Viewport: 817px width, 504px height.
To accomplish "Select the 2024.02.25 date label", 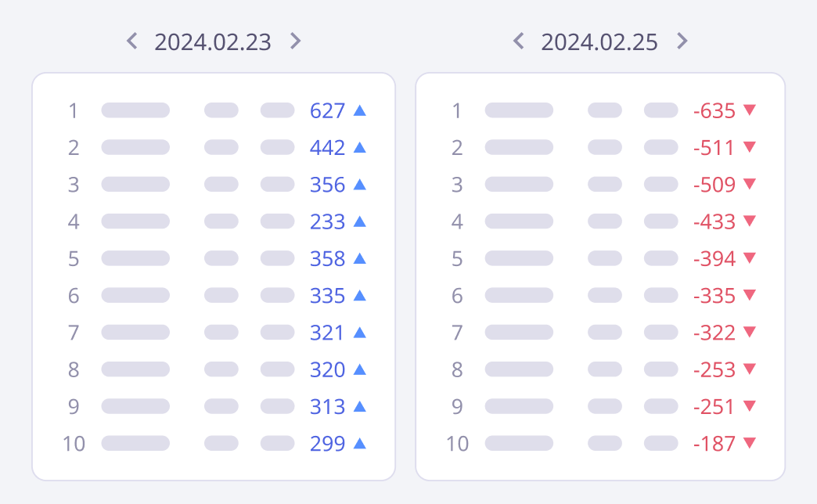I will (x=599, y=41).
